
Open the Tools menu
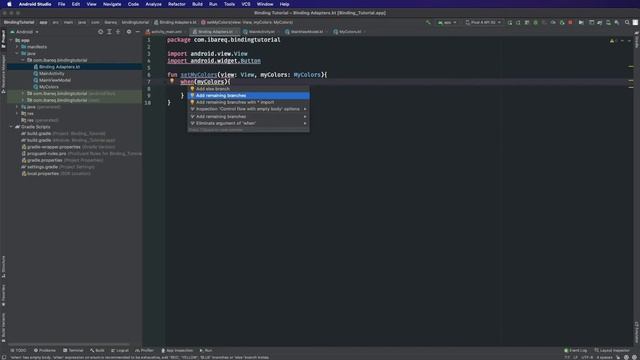pos(229,4)
